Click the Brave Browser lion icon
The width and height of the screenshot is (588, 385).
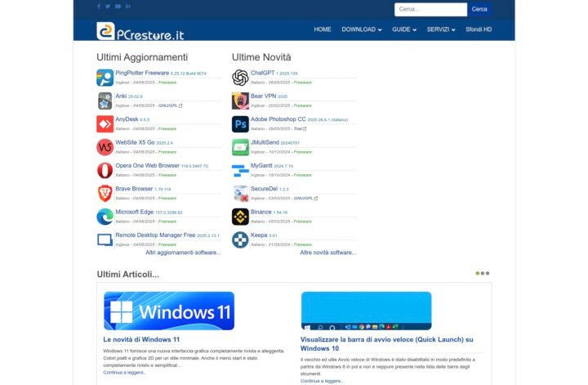click(105, 194)
